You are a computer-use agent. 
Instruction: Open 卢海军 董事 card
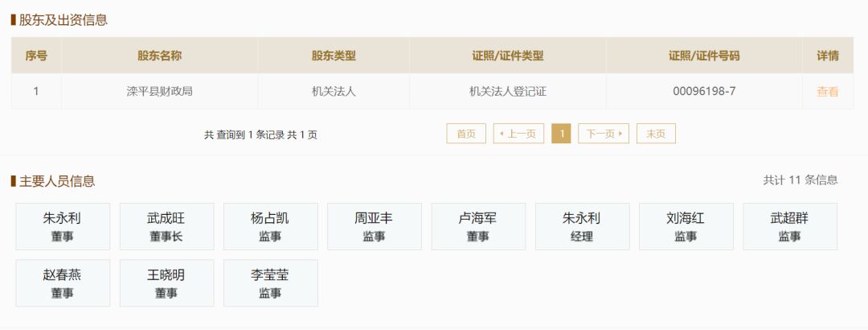478,226
